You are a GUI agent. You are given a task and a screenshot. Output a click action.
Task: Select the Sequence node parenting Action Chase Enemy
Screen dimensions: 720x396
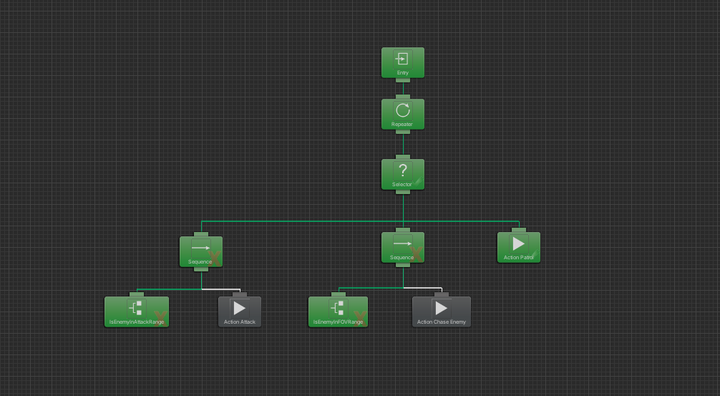403,248
